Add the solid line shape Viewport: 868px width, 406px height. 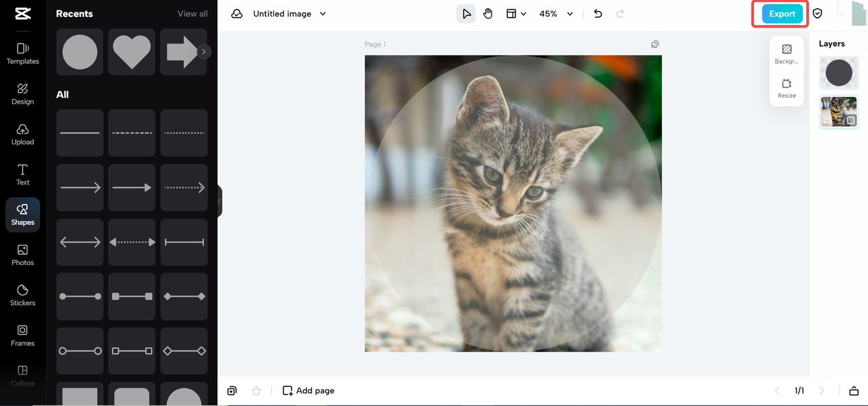click(x=80, y=133)
